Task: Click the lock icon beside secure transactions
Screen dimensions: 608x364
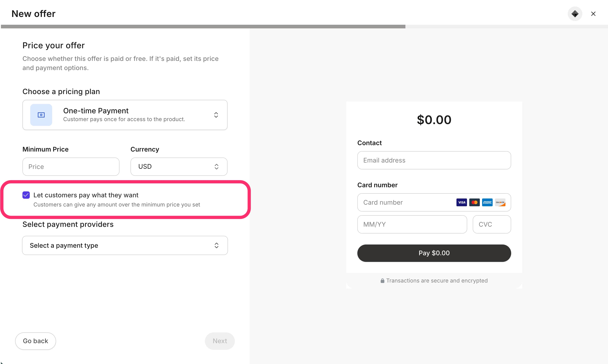Action: coord(382,281)
